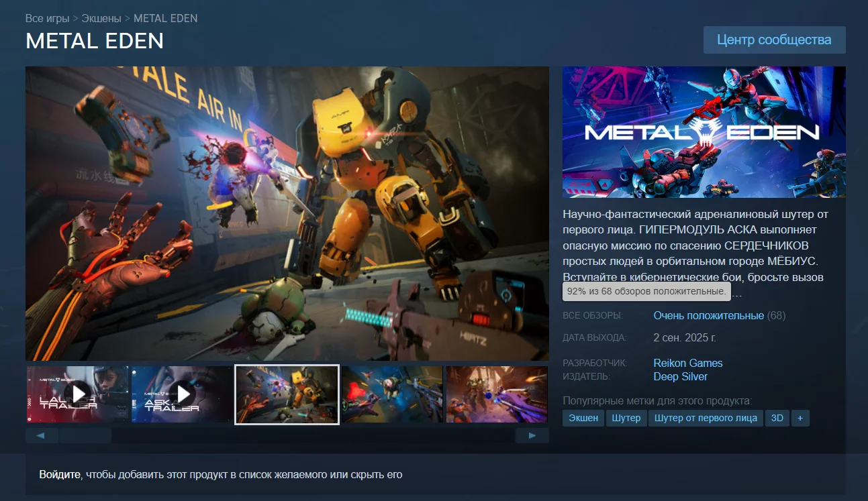
Task: Click the Популярные метки для этого продукта text
Action: click(657, 401)
